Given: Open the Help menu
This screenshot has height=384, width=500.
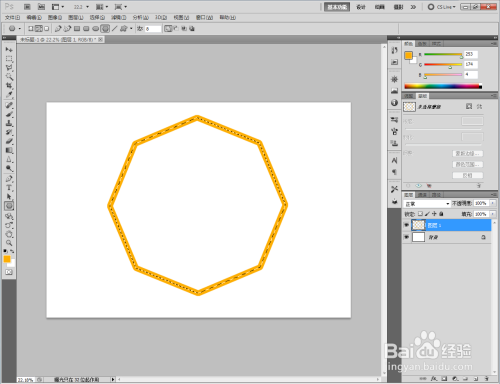Looking at the screenshot, I should [x=228, y=17].
